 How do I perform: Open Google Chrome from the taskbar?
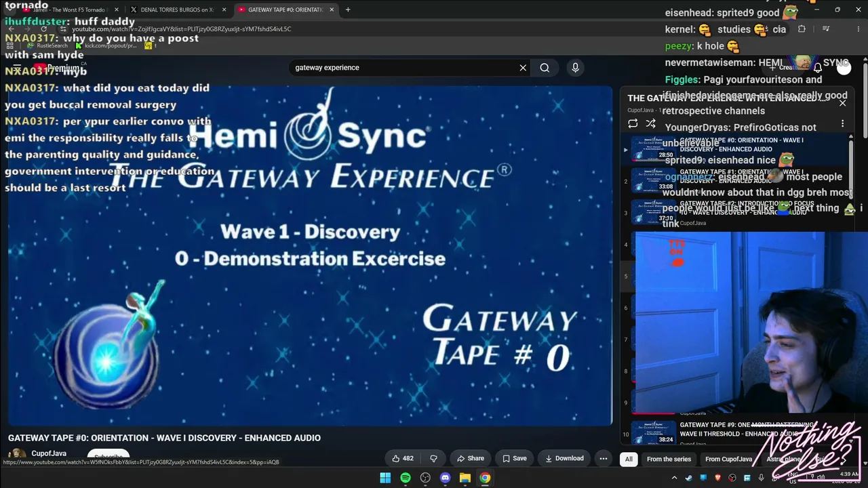pos(485,478)
